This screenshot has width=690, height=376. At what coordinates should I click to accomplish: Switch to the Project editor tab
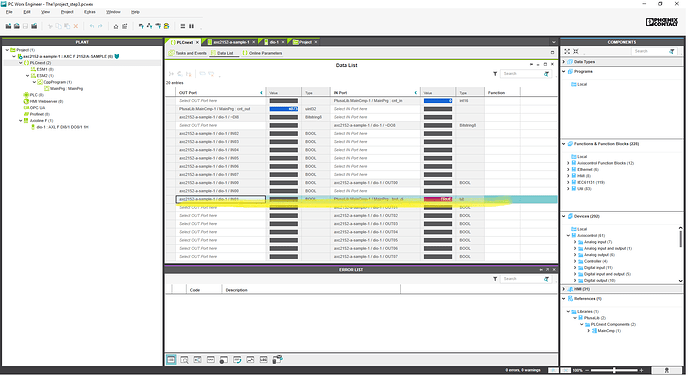305,42
